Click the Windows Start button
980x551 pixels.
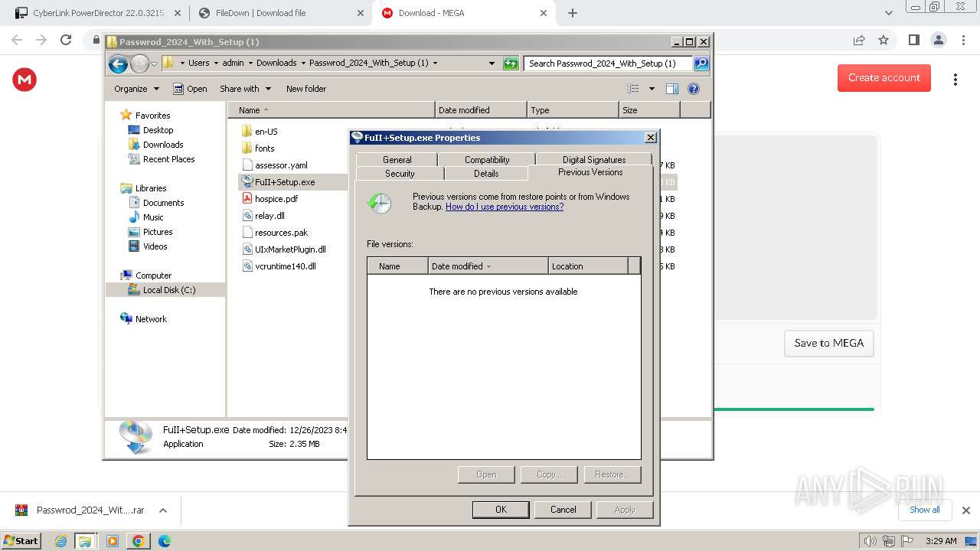[x=21, y=541]
